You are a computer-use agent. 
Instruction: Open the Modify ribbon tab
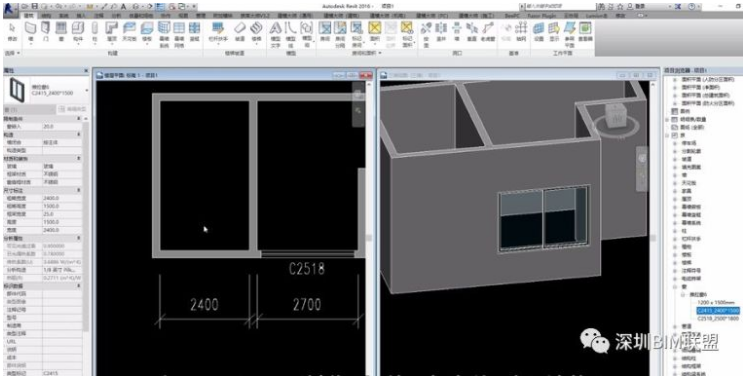(x=620, y=15)
